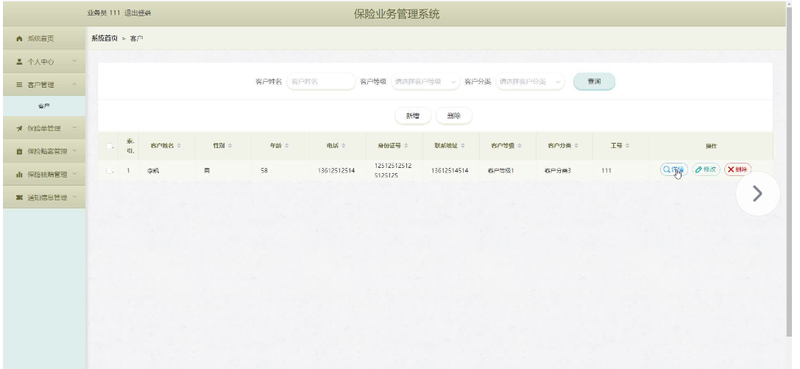The height and width of the screenshot is (369, 800).
Task: Click the home icon beside 系统首页
Action: (x=19, y=39)
